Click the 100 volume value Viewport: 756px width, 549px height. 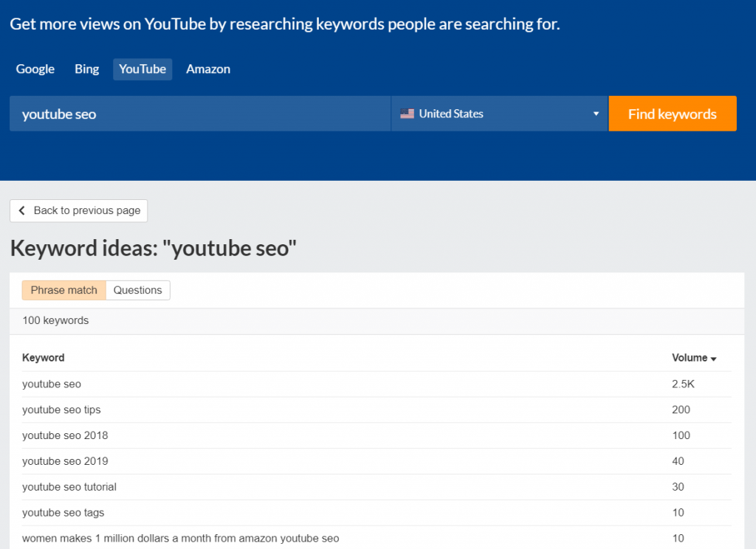(681, 435)
